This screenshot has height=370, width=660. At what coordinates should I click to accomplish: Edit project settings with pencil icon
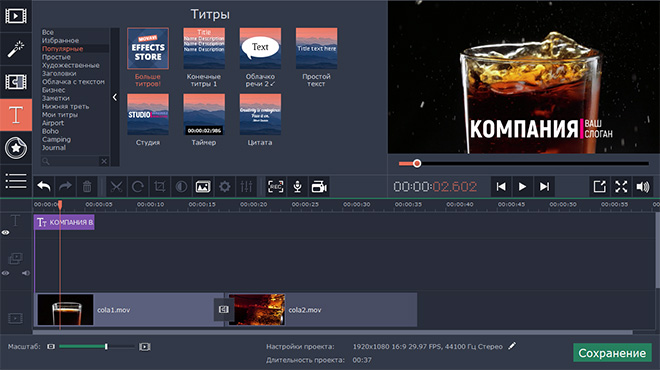coord(512,346)
